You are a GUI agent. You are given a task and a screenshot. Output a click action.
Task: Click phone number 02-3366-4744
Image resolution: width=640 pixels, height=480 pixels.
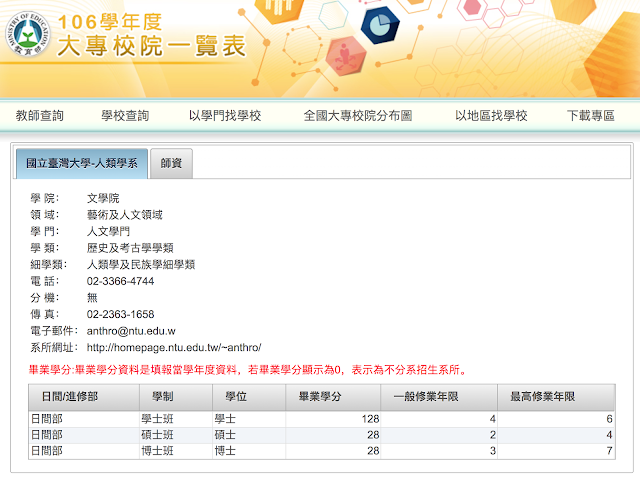(x=120, y=281)
